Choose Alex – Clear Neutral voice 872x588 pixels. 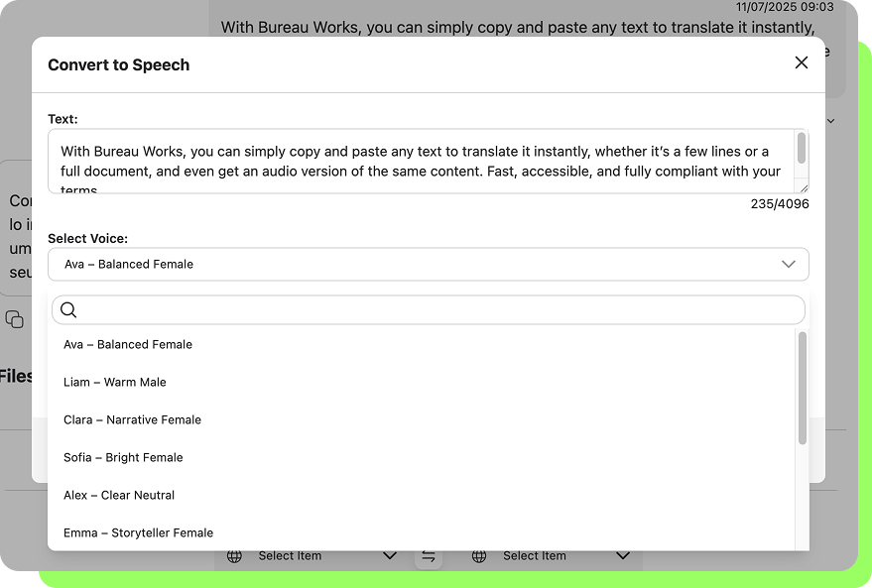pos(118,495)
